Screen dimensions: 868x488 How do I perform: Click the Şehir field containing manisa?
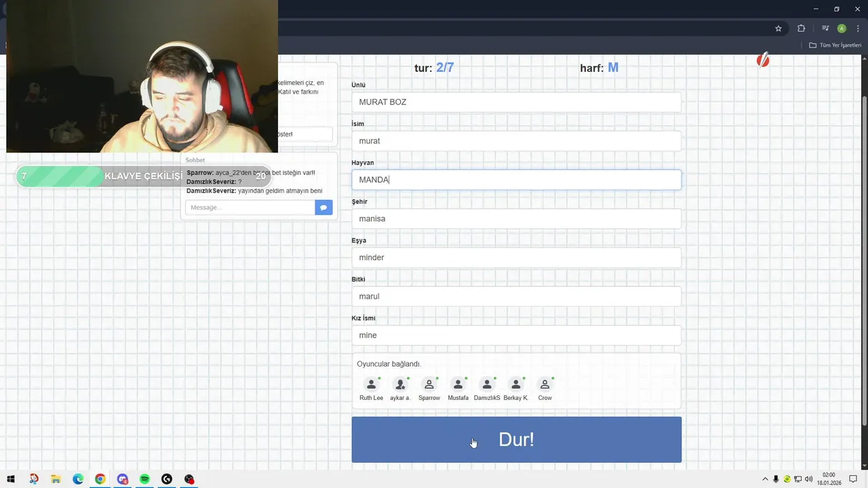pyautogui.click(x=516, y=219)
